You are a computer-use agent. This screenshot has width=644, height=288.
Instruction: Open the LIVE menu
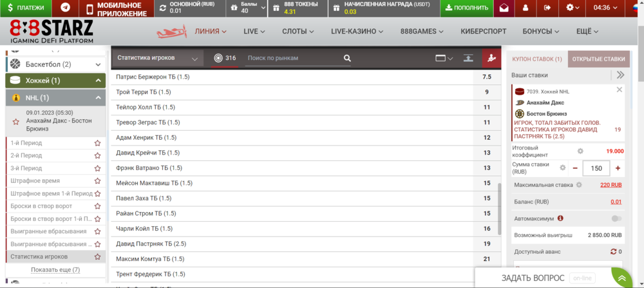254,31
